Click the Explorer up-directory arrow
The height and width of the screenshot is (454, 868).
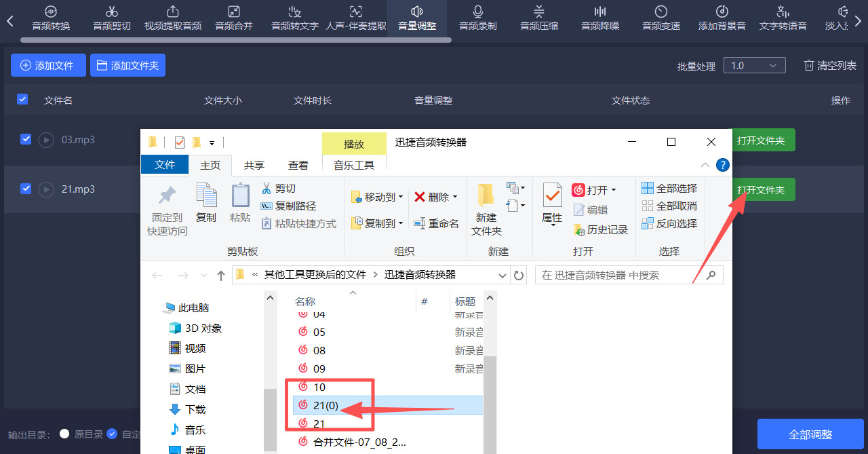pyautogui.click(x=220, y=275)
